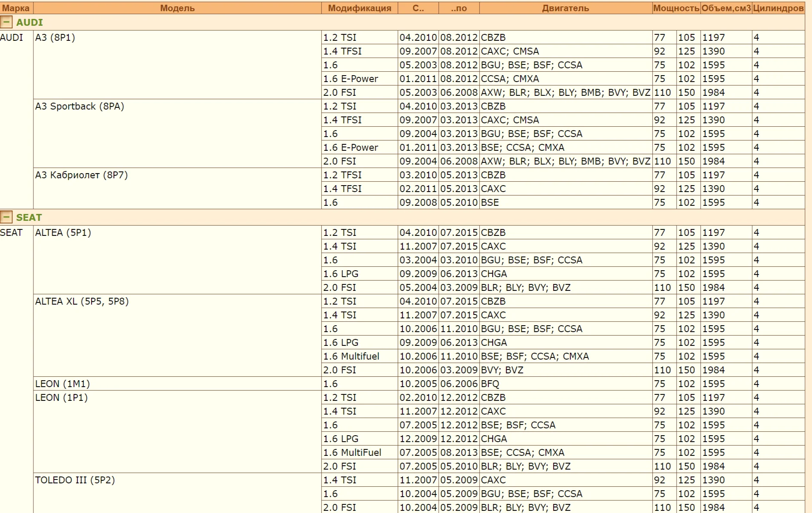This screenshot has width=812, height=513.
Task: Click the AUDI group heading
Action: click(x=30, y=22)
